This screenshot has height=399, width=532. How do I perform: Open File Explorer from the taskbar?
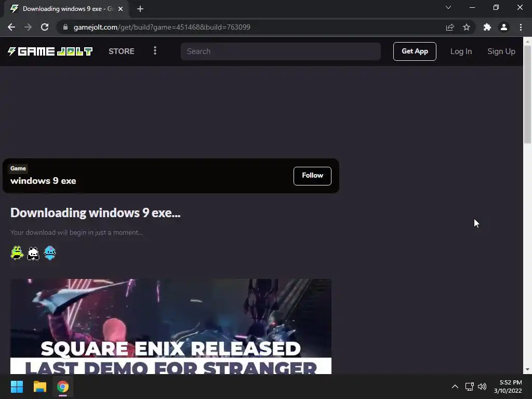pos(39,387)
